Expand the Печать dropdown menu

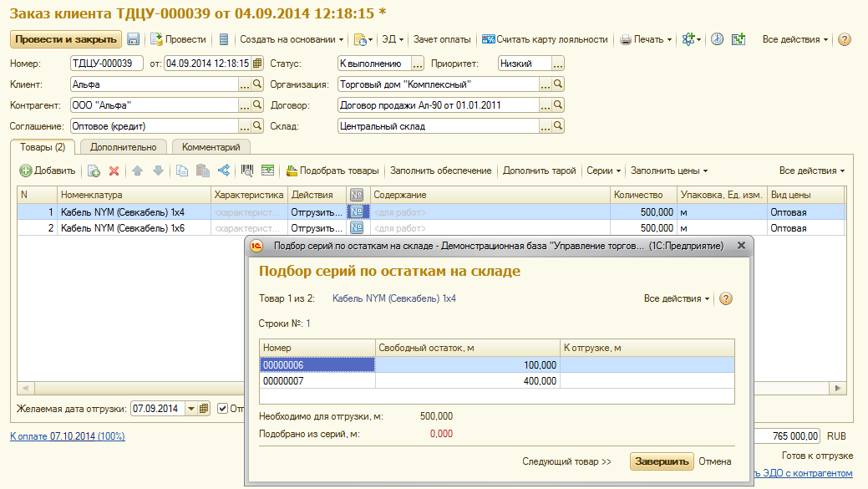(x=646, y=39)
